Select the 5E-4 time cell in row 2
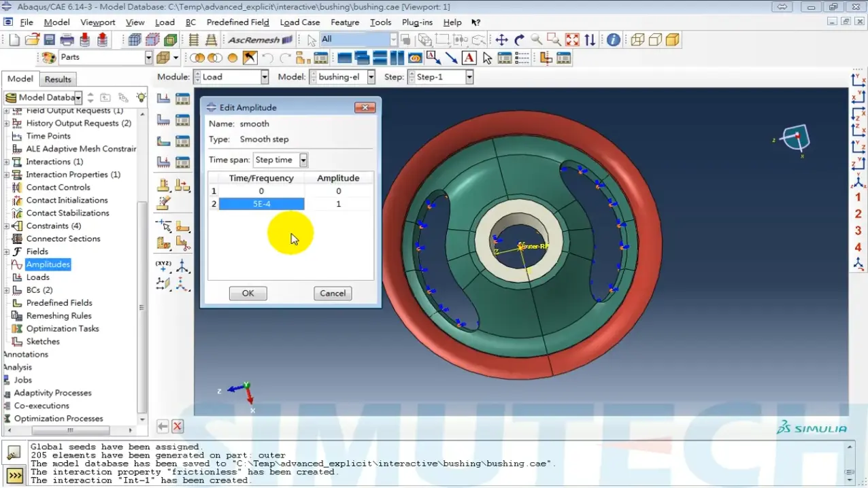 (x=261, y=204)
